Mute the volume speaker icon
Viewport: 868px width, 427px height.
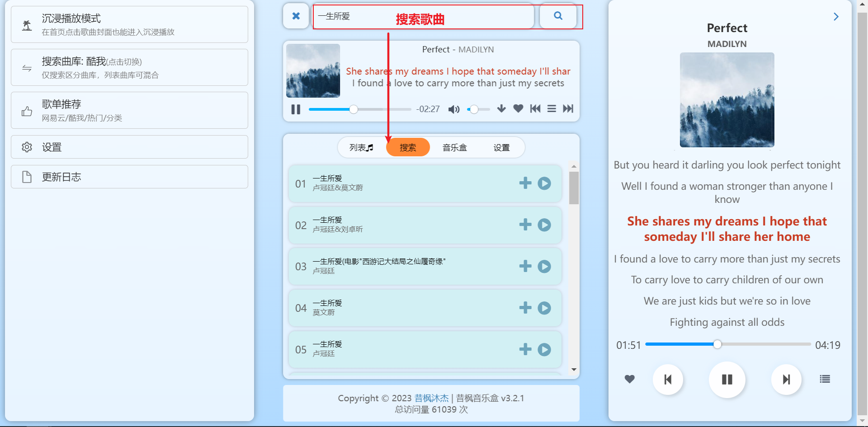[x=454, y=109]
